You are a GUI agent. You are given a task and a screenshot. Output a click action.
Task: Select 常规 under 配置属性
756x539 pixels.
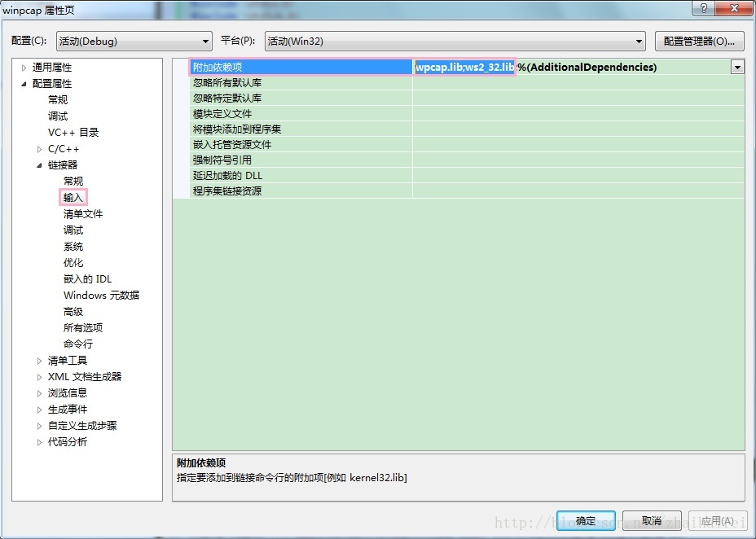tap(58, 99)
